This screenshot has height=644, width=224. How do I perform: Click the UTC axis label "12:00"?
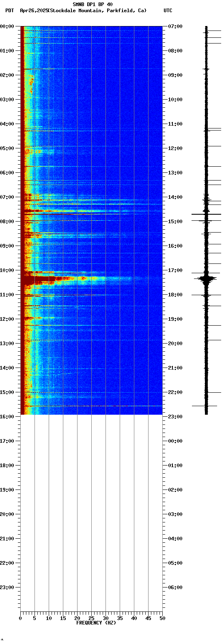tap(175, 148)
